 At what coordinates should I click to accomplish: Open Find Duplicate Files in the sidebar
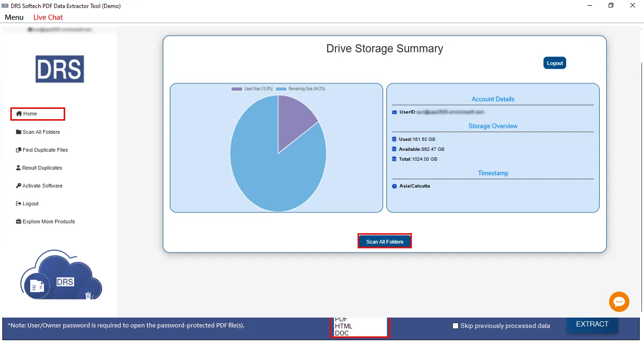42,150
